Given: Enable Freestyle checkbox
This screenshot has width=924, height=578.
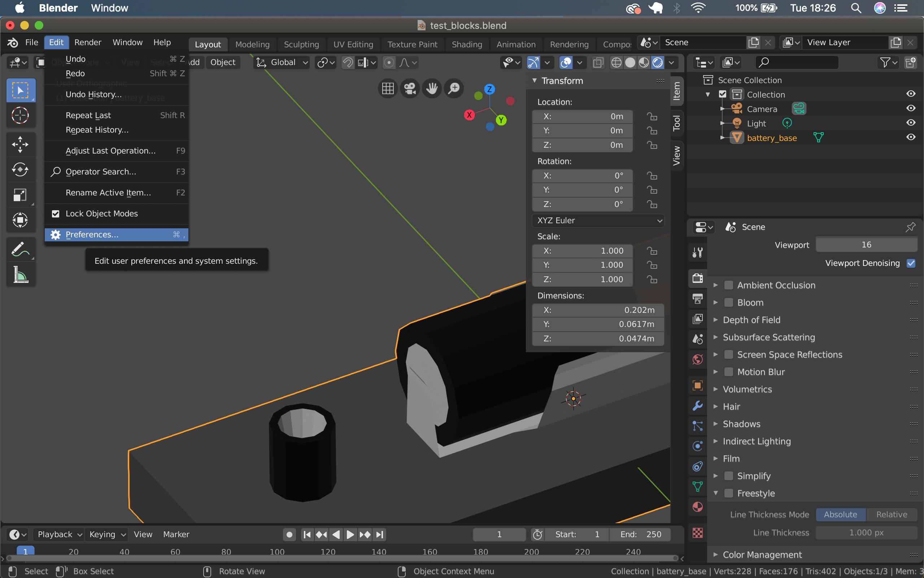Looking at the screenshot, I should click(x=728, y=493).
